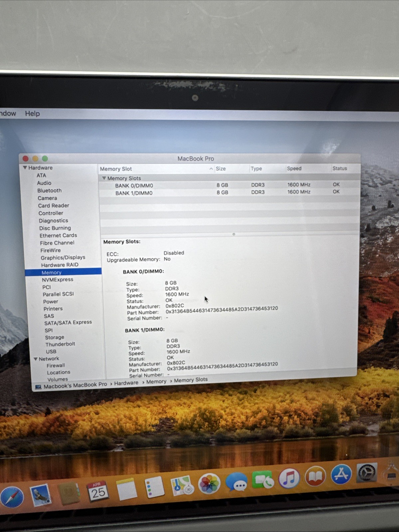This screenshot has width=399, height=532.
Task: Select SPI in the sidebar
Action: tap(49, 330)
